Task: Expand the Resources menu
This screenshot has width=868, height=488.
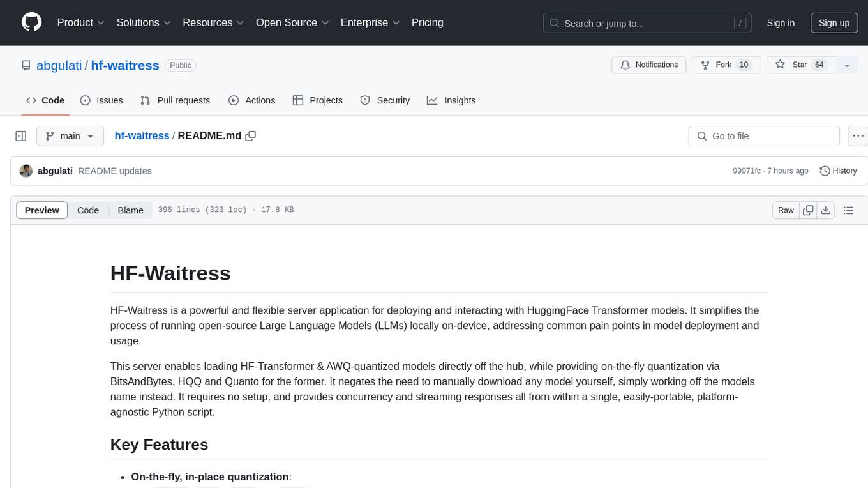Action: coord(214,22)
